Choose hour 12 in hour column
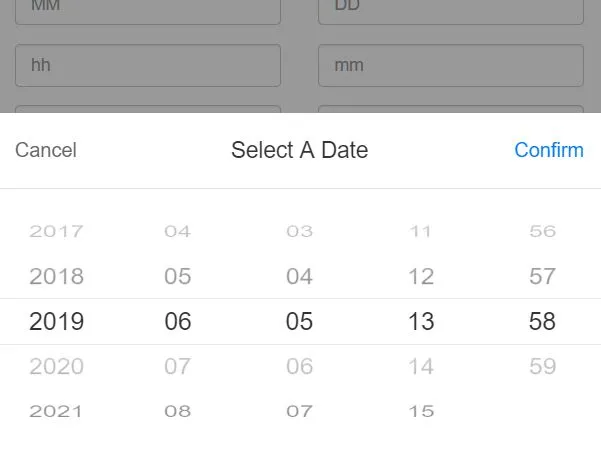Viewport: 601px width, 450px height. tap(421, 276)
